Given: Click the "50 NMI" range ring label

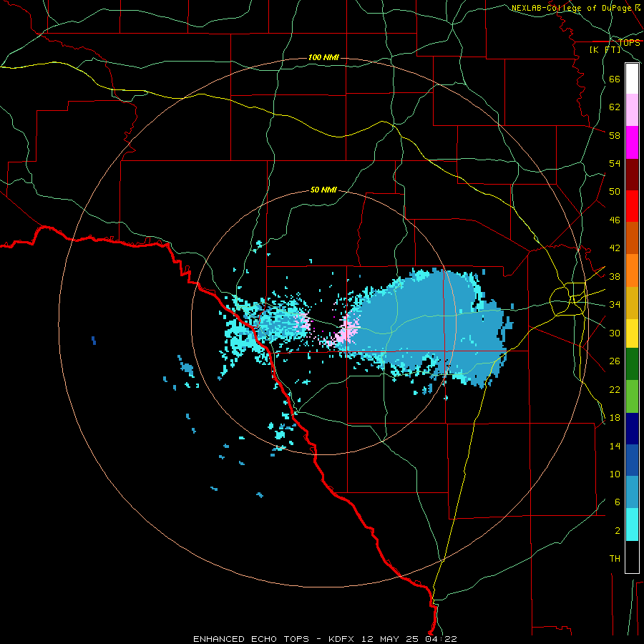Looking at the screenshot, I should pos(323,190).
